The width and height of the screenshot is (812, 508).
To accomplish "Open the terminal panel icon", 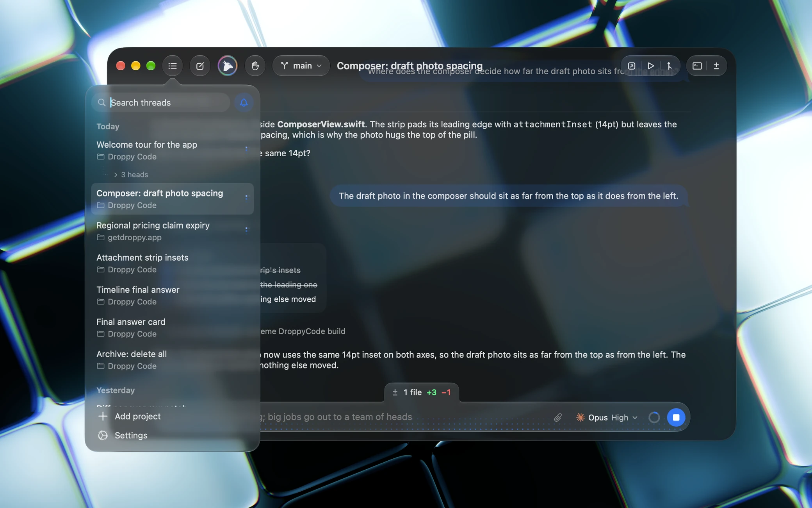I will (x=697, y=66).
